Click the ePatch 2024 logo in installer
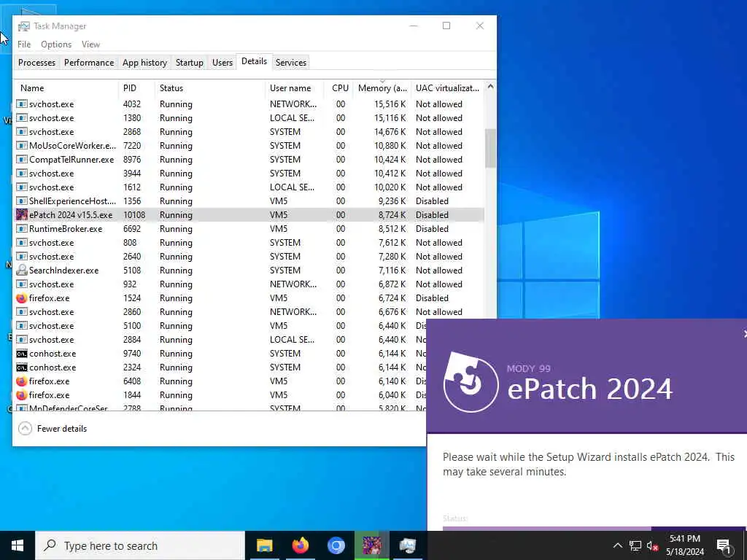The height and width of the screenshot is (560, 747). 471,382
